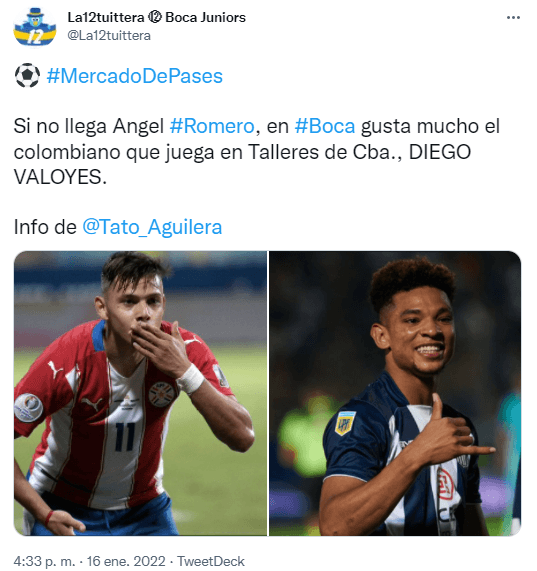Screen dimensions: 537x571
Task: Click the 4:33 p. m. timestamp
Action: [44, 561]
